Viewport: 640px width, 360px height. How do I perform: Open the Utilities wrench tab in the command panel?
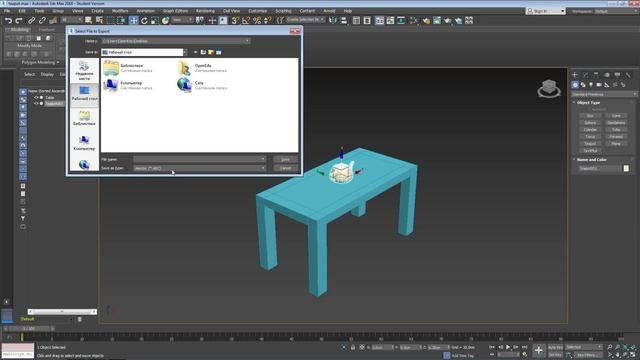coord(628,75)
